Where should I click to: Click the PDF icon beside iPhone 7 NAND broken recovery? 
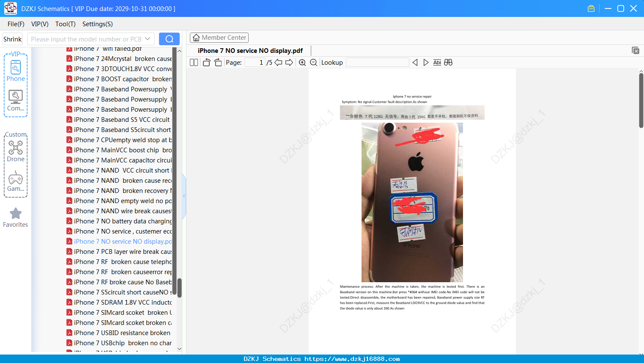pyautogui.click(x=69, y=191)
